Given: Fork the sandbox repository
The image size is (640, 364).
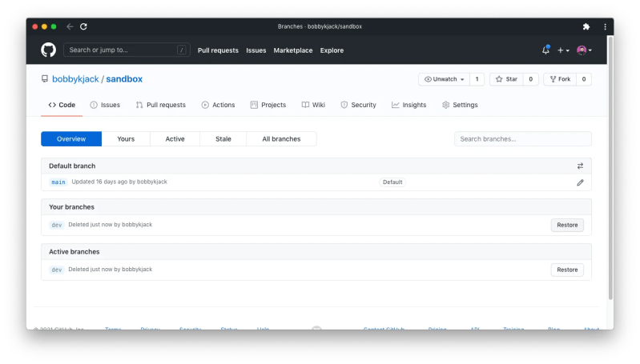Looking at the screenshot, I should click(x=560, y=79).
